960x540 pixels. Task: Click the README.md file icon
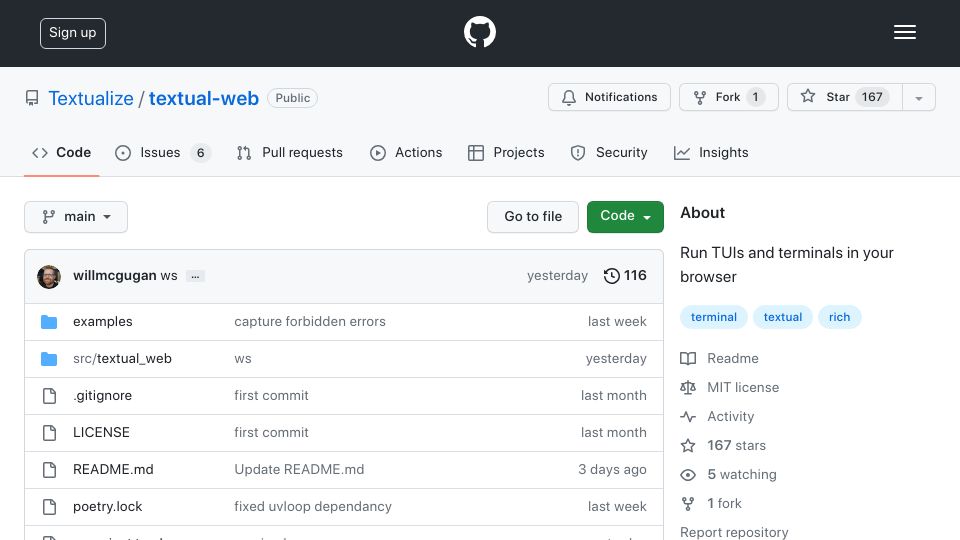50,470
